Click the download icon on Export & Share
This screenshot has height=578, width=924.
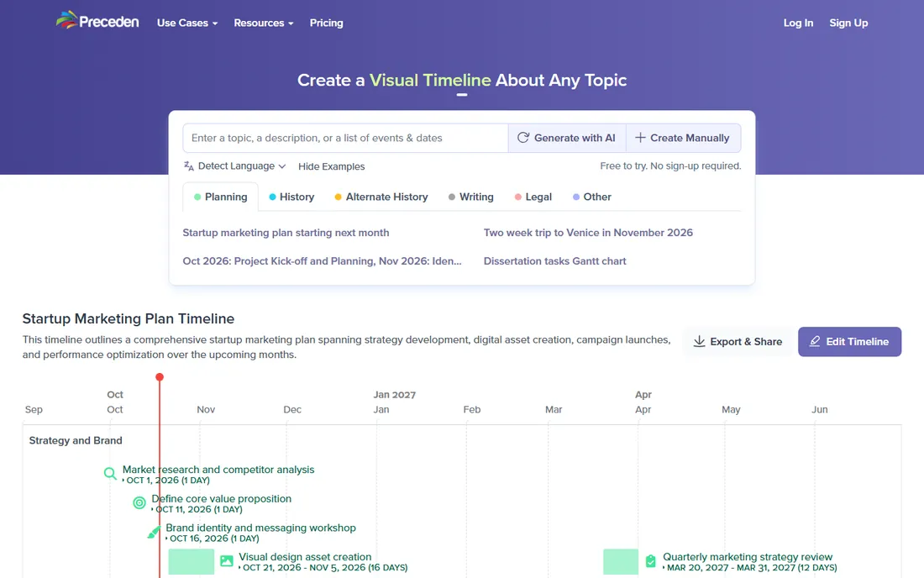coord(699,342)
